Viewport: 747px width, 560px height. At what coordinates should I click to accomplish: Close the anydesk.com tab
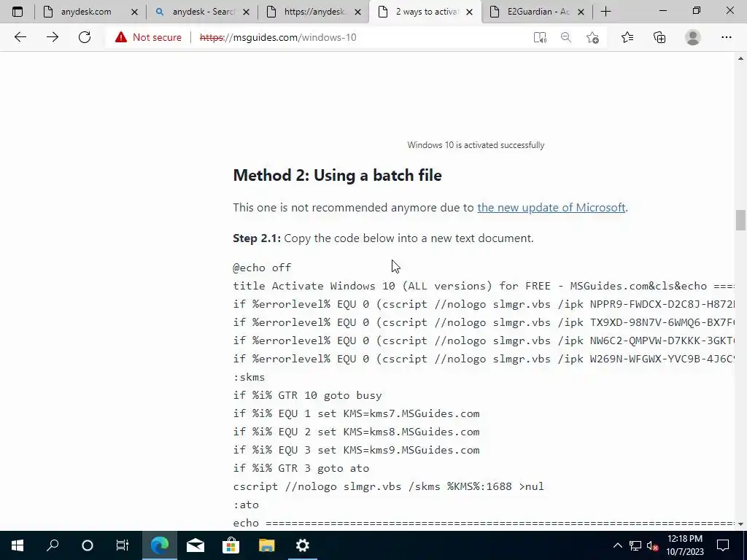click(x=134, y=12)
